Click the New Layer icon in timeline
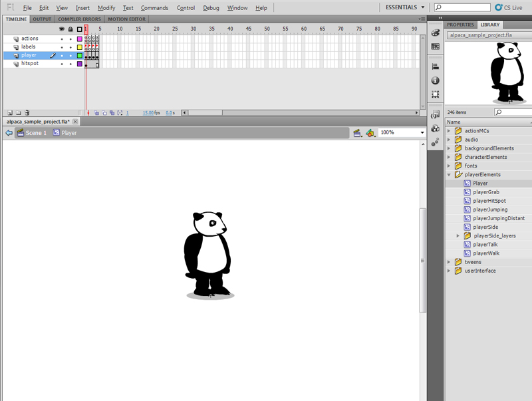Viewport: 532px width, 401px height. click(x=9, y=113)
